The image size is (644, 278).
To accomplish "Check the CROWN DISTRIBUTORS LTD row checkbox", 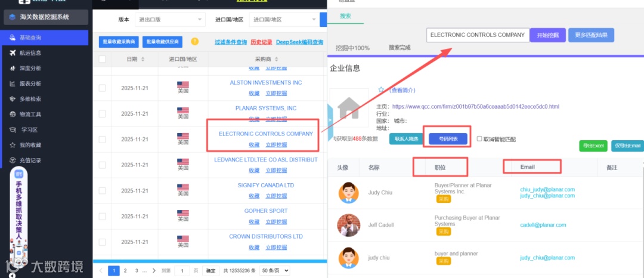I will click(103, 242).
